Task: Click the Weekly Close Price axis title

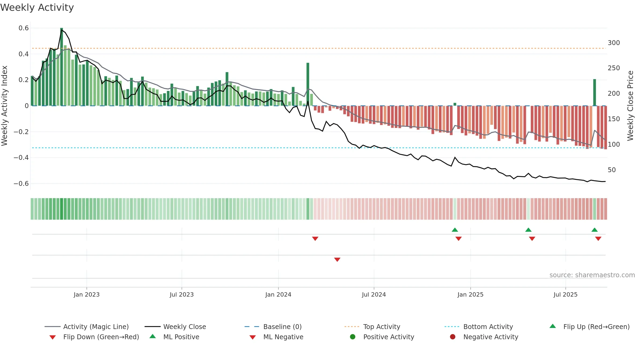Action: click(x=630, y=106)
